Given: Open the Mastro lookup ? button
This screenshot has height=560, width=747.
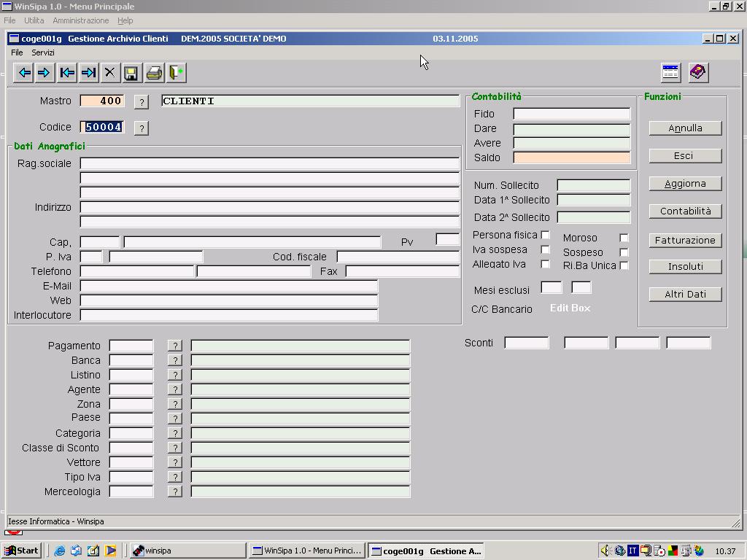Looking at the screenshot, I should [142, 102].
